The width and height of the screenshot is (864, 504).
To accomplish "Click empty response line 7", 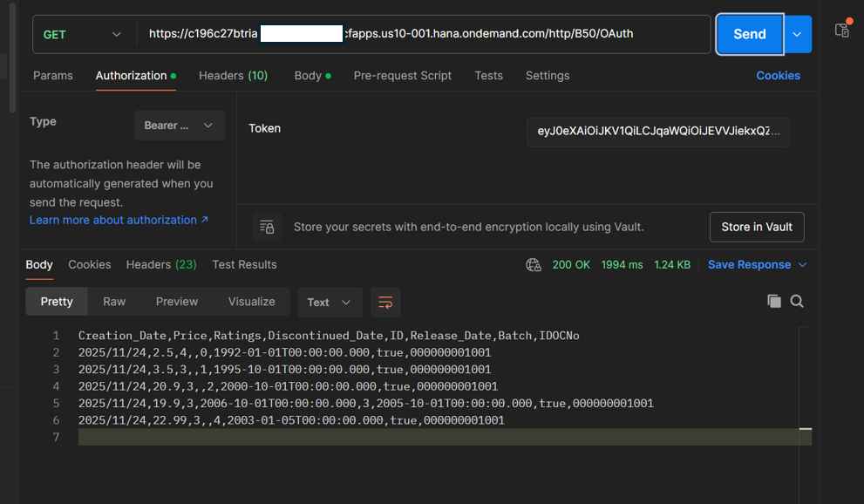I will point(445,438).
